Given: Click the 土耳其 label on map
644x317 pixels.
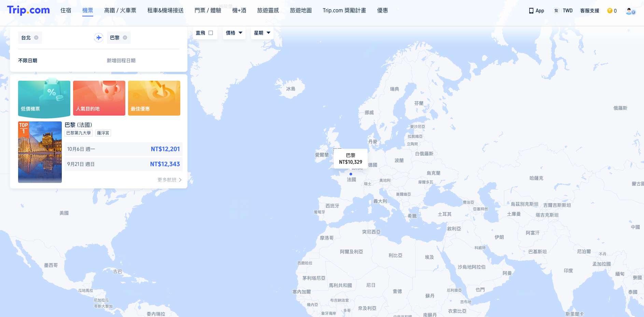Looking at the screenshot, I should point(445,214).
